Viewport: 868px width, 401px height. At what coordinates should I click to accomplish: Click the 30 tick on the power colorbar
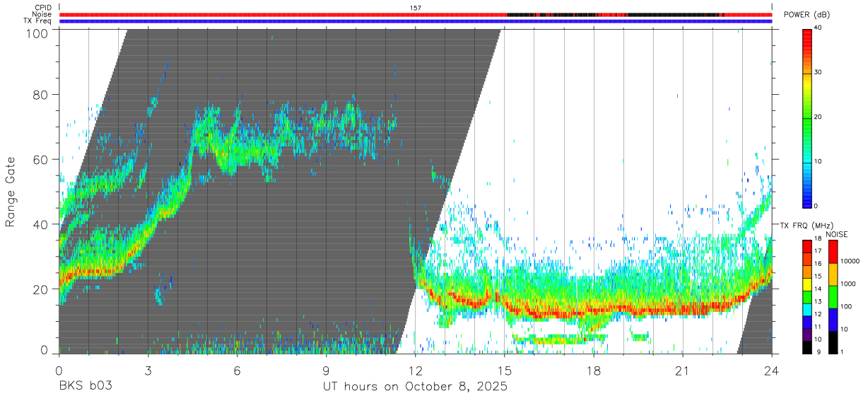tap(816, 72)
